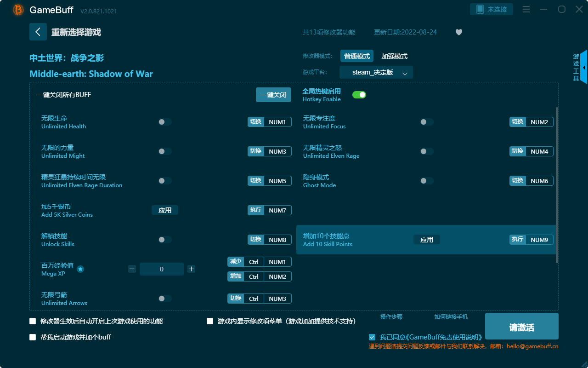The image size is (588, 368).
Task: Click inside the Mega XP value field
Action: click(162, 269)
